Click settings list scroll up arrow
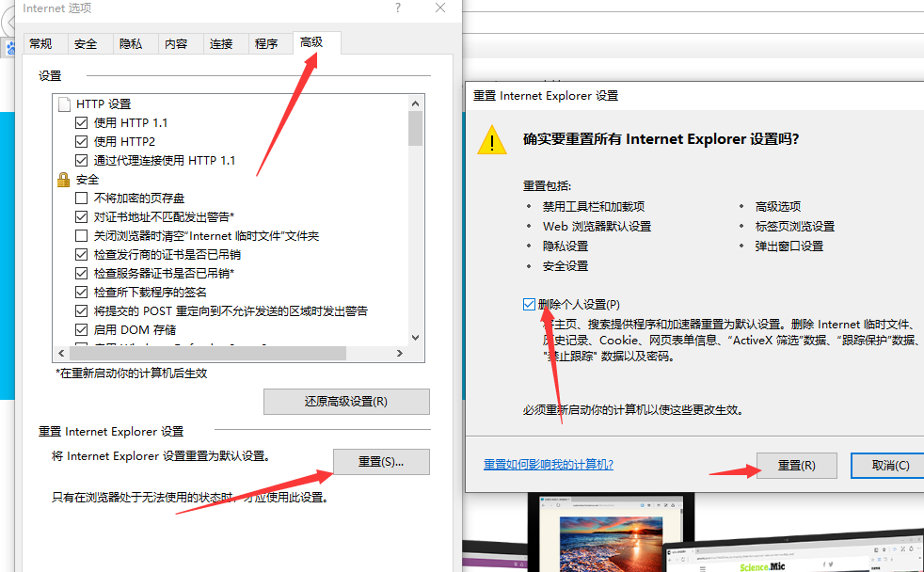Viewport: 924px width, 572px height. (416, 103)
